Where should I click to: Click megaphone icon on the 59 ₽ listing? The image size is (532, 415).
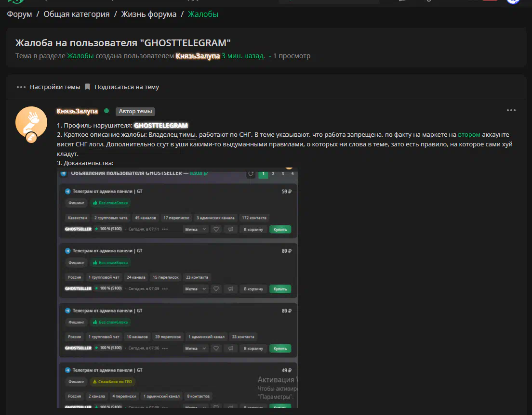click(230, 230)
